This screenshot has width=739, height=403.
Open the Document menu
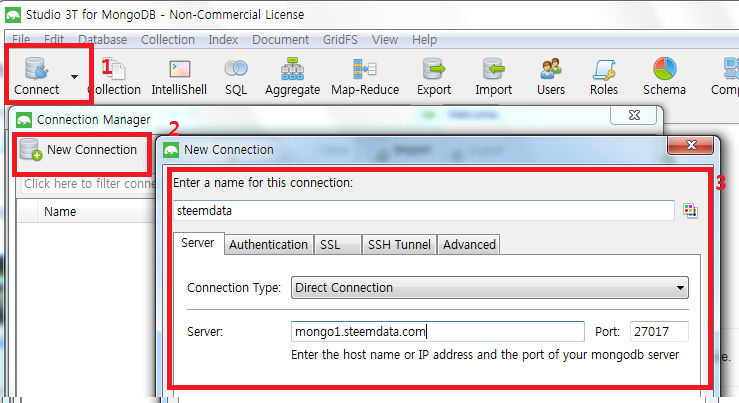[280, 40]
